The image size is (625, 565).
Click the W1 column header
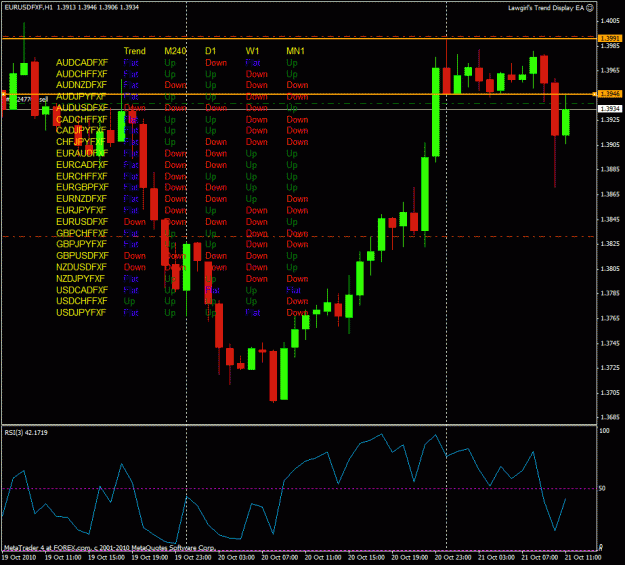(252, 51)
